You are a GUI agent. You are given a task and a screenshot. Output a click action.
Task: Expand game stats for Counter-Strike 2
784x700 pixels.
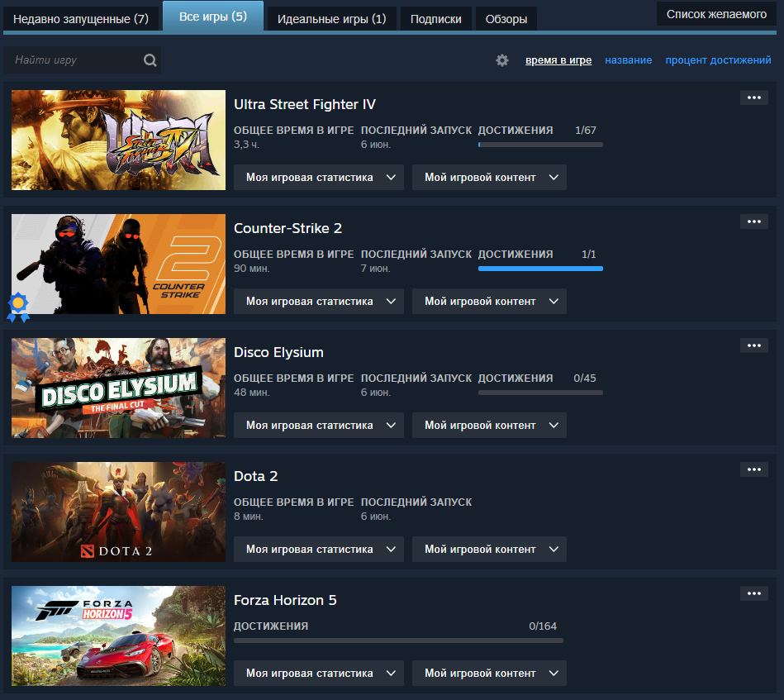point(319,301)
